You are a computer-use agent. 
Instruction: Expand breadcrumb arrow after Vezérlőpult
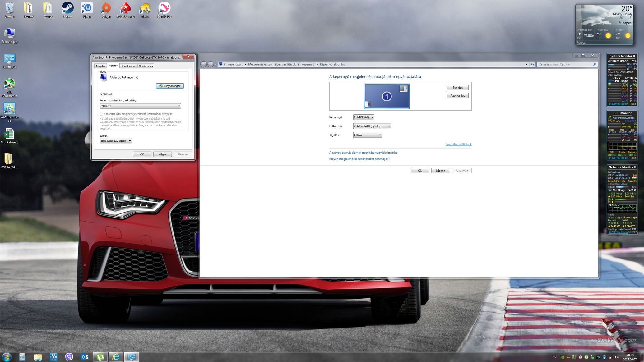[245, 64]
